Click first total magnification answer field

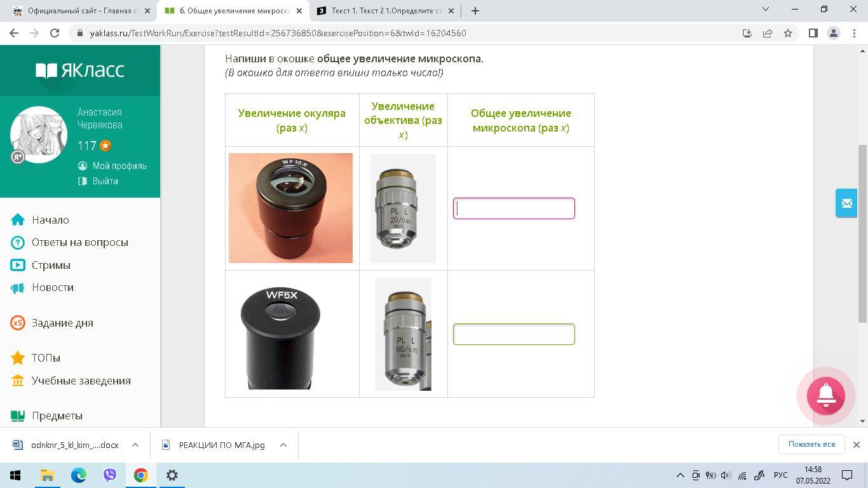click(x=513, y=208)
